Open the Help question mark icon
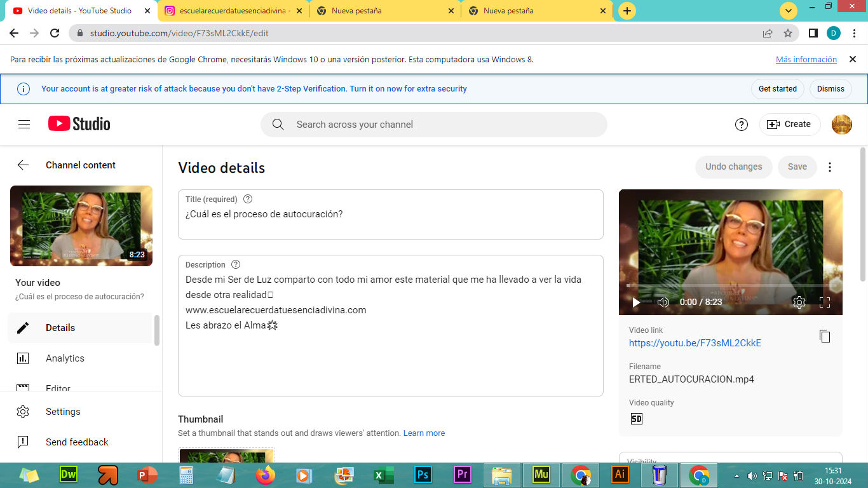 coord(741,125)
